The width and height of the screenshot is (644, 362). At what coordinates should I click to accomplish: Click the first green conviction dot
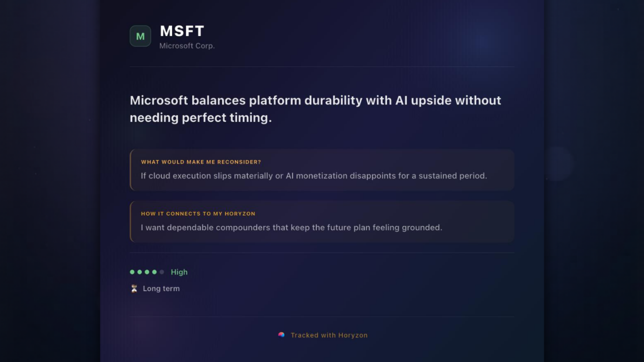(x=132, y=272)
